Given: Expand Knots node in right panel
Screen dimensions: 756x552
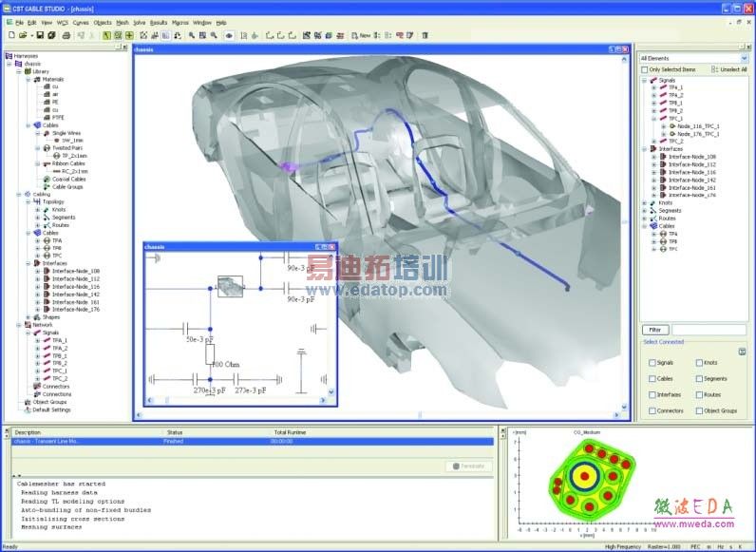Looking at the screenshot, I should 645,202.
